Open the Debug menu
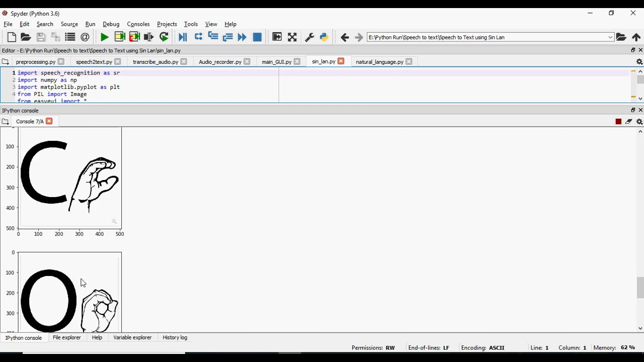644x362 pixels. tap(111, 24)
